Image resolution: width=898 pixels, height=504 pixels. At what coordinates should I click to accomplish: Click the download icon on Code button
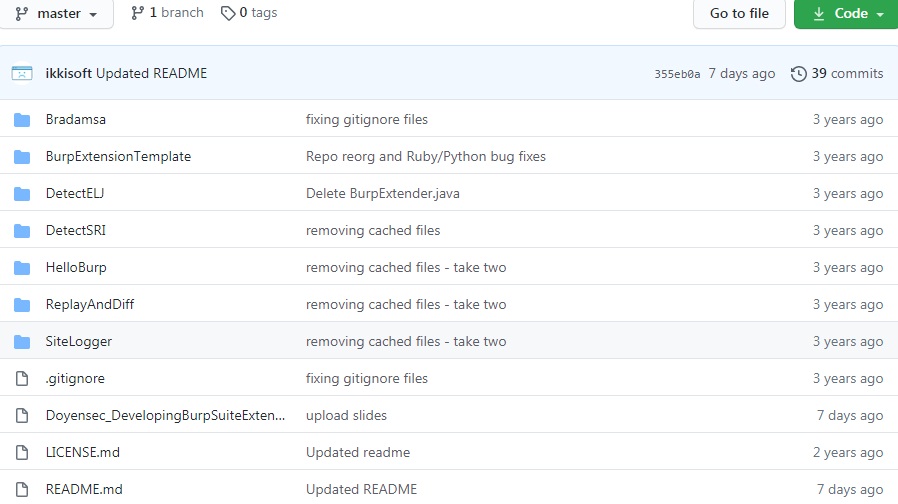pos(819,13)
